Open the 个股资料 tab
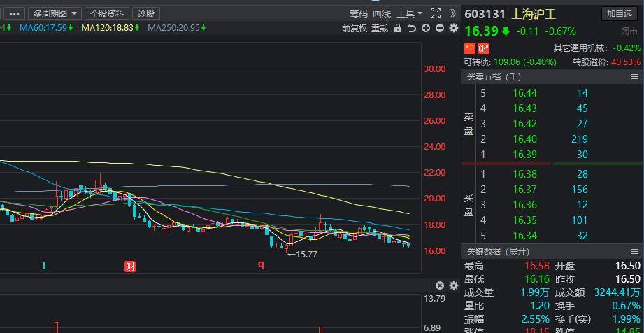The image size is (644, 333). 107,13
